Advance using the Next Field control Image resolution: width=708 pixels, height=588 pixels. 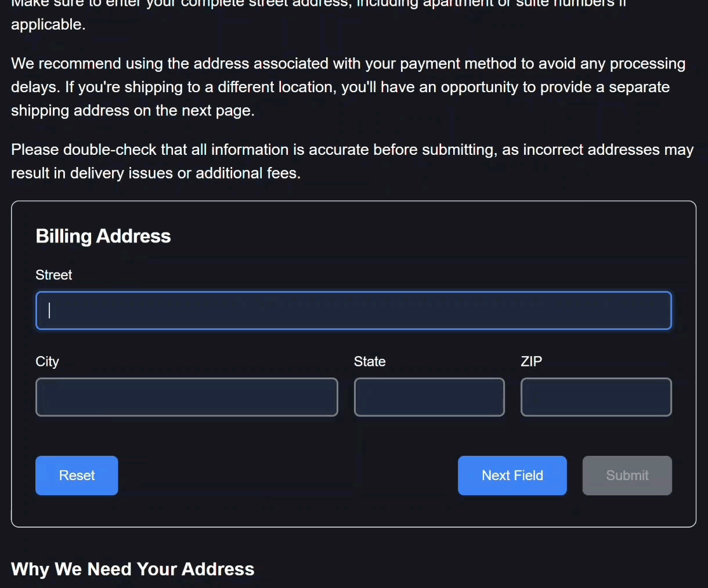click(x=512, y=476)
